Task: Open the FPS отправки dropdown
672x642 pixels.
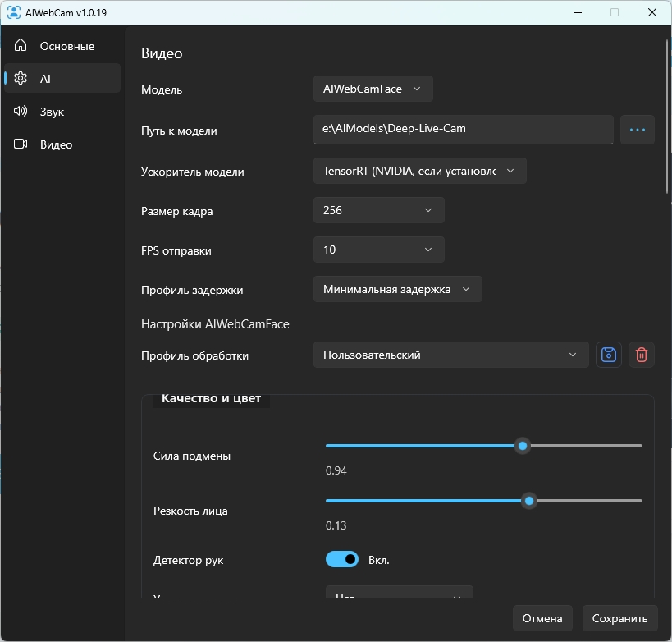Action: tap(379, 250)
